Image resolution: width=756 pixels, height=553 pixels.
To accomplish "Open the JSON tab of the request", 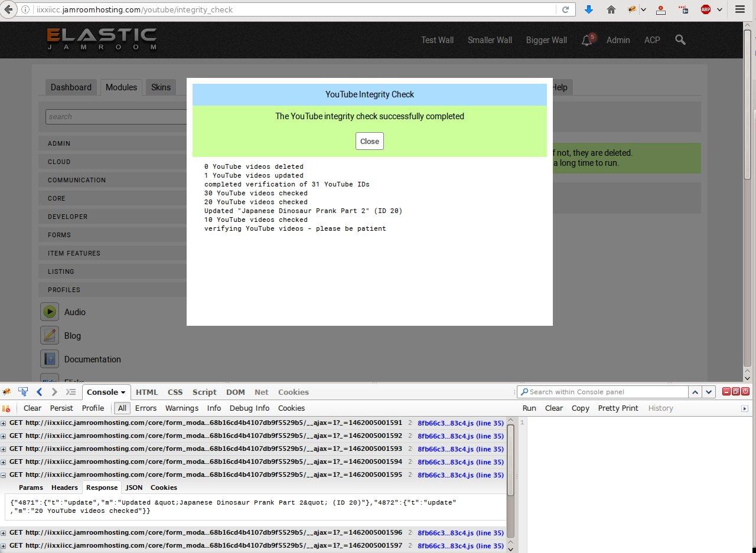I will pyautogui.click(x=134, y=487).
